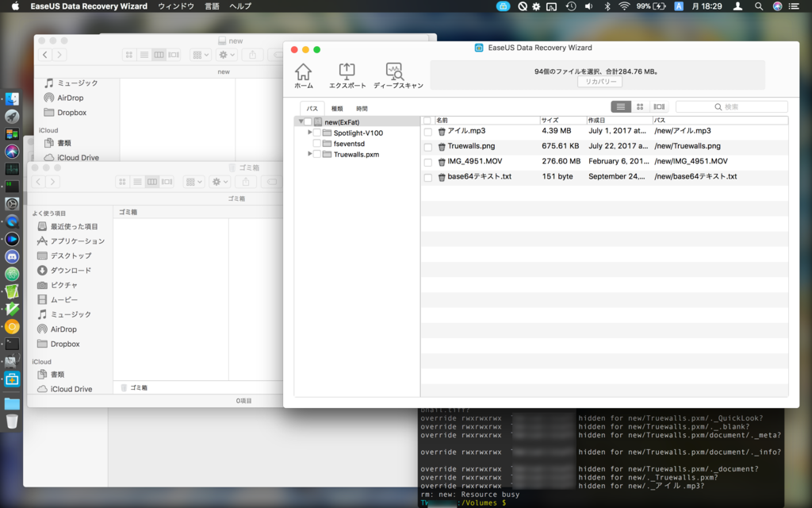Click the リカバリー button
Viewport: 812px width, 508px height.
600,82
